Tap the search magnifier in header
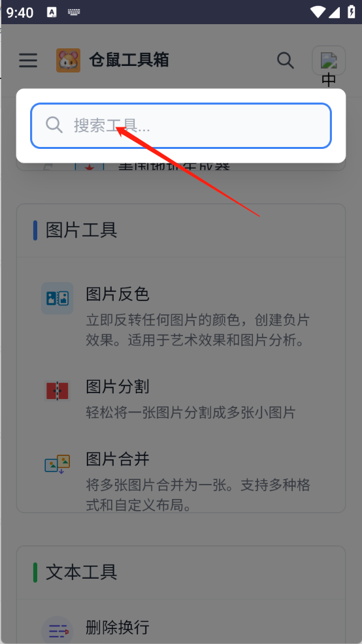The height and width of the screenshot is (644, 362). [285, 60]
